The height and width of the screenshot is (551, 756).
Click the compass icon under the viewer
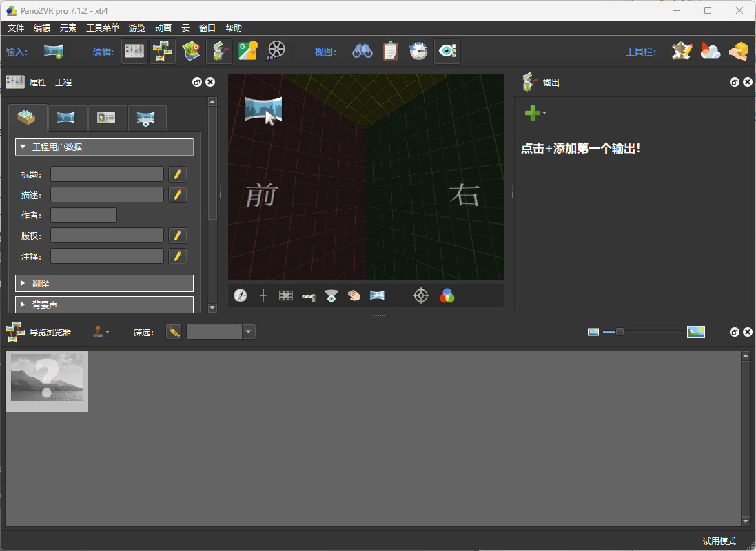point(240,295)
